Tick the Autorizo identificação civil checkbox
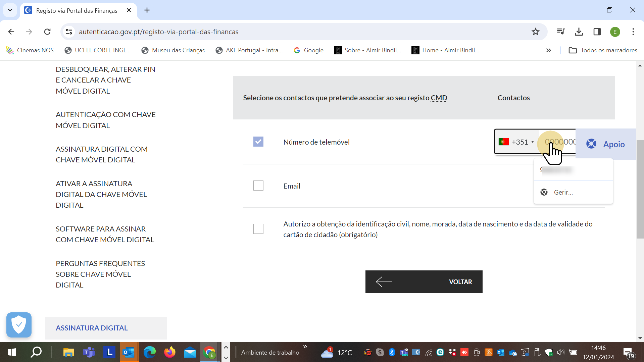644x362 pixels. [258, 229]
